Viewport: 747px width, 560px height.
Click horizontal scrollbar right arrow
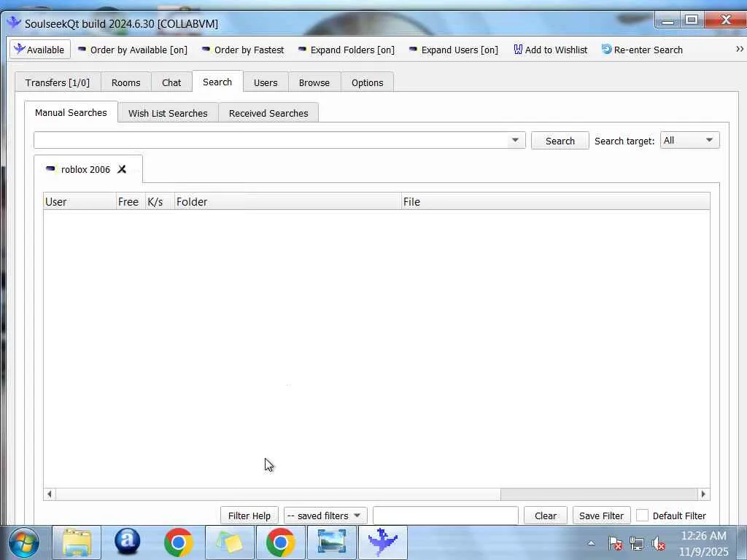pos(704,494)
